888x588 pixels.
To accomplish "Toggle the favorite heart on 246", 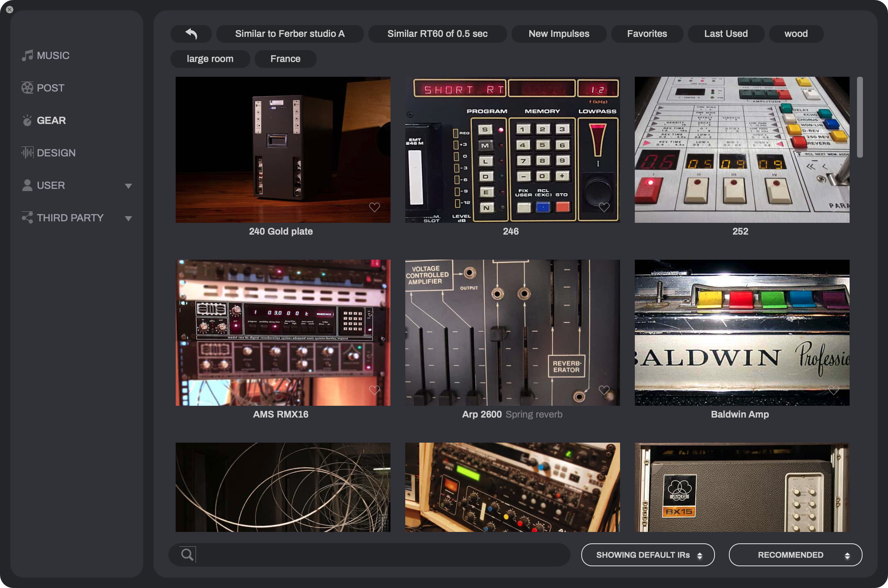I will click(x=604, y=207).
